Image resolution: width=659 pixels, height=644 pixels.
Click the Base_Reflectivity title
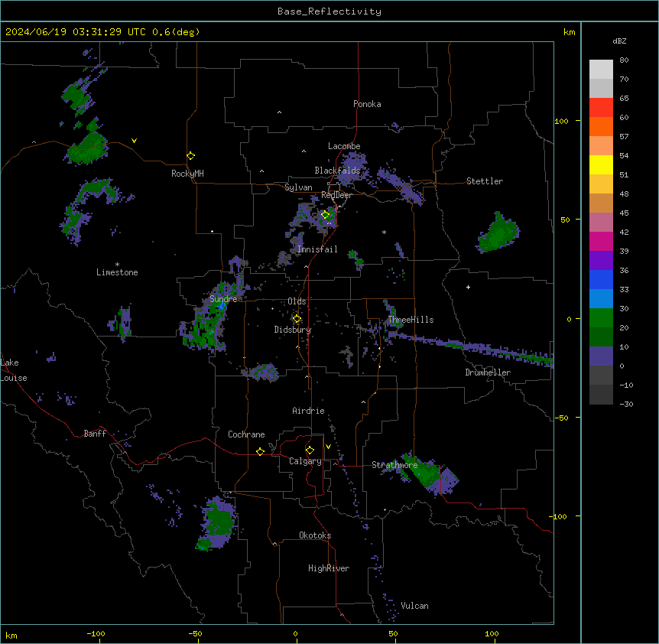pyautogui.click(x=329, y=11)
